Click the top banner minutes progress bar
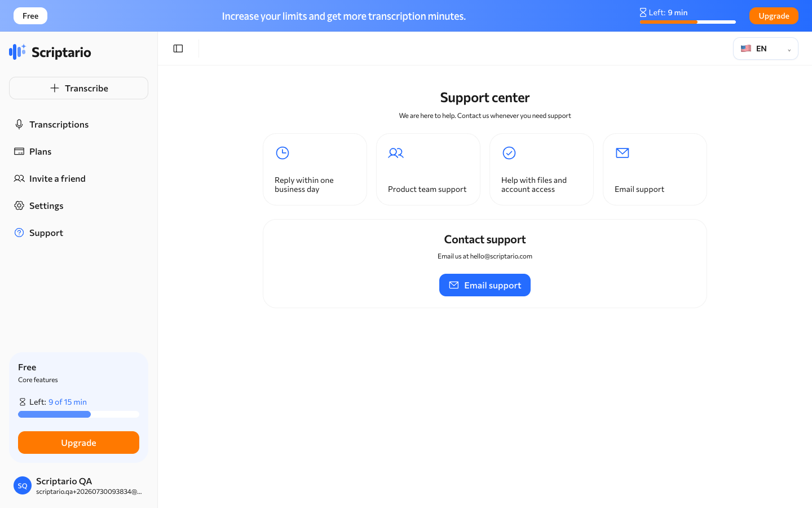Viewport: 812px width, 508px height. (688, 22)
